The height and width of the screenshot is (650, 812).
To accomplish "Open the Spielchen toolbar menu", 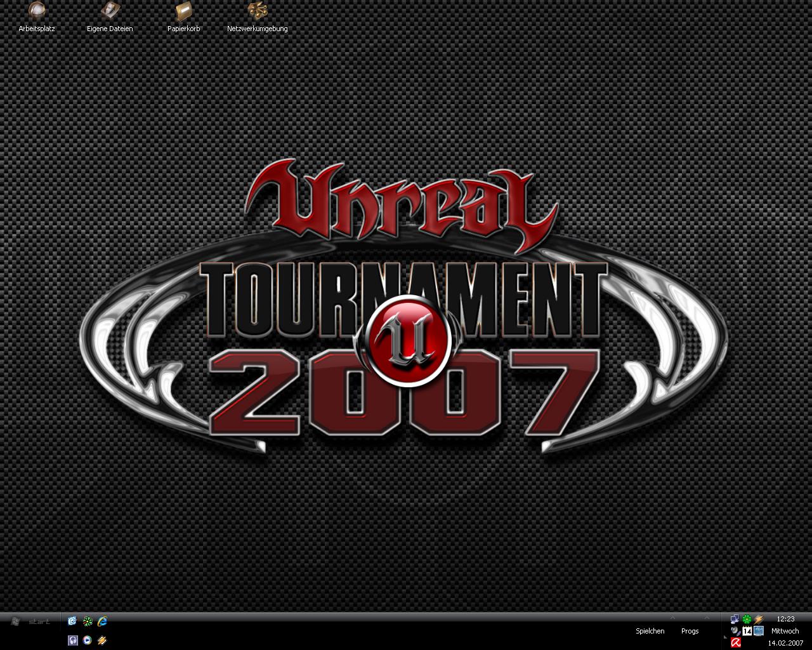I will point(650,631).
